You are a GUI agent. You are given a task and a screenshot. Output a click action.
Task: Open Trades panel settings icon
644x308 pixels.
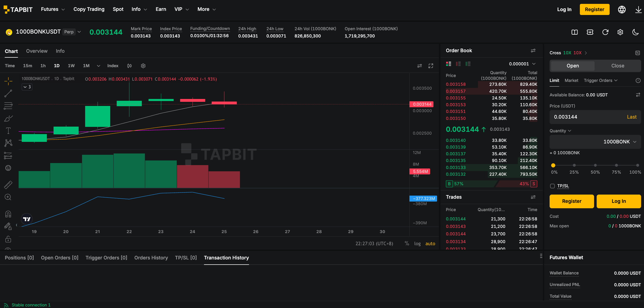pyautogui.click(x=533, y=197)
